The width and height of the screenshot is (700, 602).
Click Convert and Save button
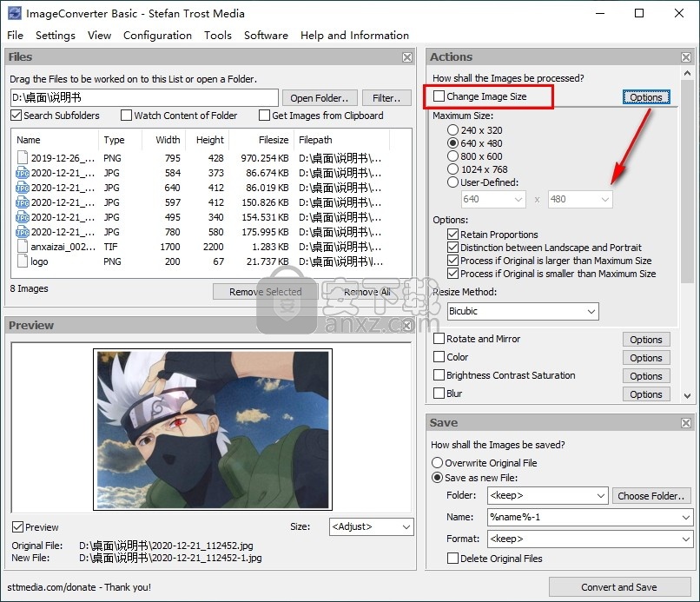(619, 587)
